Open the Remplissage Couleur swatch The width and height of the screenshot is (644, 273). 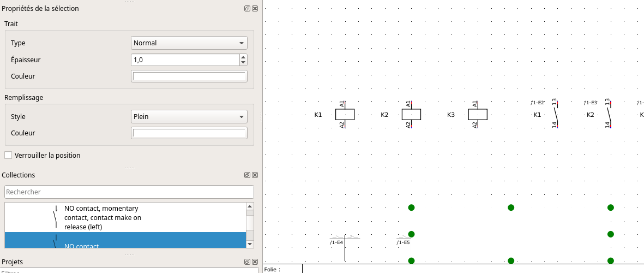189,133
